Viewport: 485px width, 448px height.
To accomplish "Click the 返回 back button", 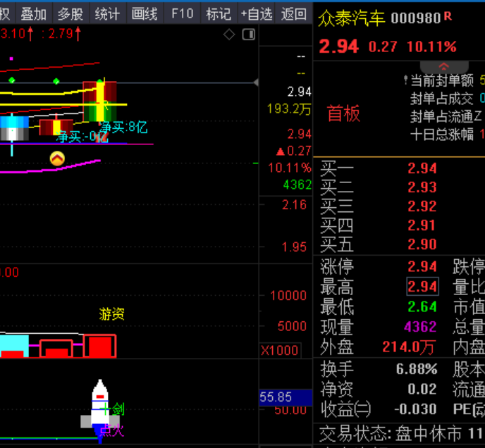I will tap(294, 14).
